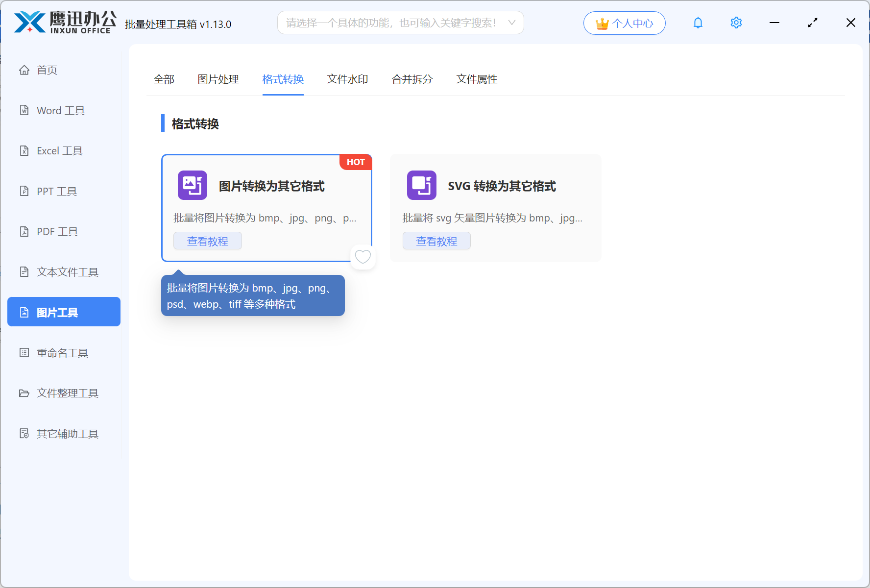Open 个人中心 at the top right

point(624,23)
